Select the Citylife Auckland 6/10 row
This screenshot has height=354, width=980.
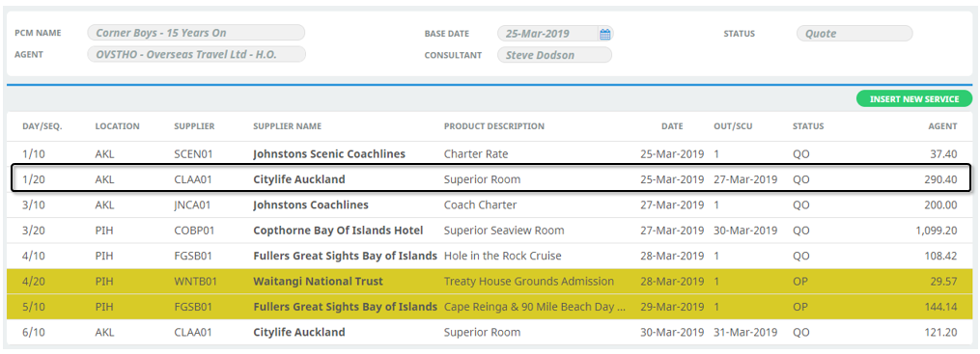(x=490, y=332)
